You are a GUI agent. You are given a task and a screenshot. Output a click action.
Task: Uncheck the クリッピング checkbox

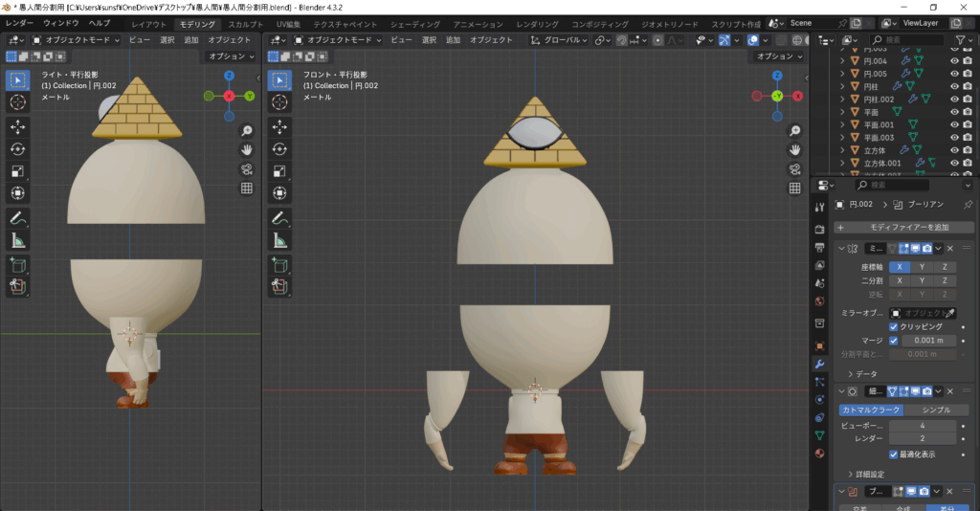point(894,326)
